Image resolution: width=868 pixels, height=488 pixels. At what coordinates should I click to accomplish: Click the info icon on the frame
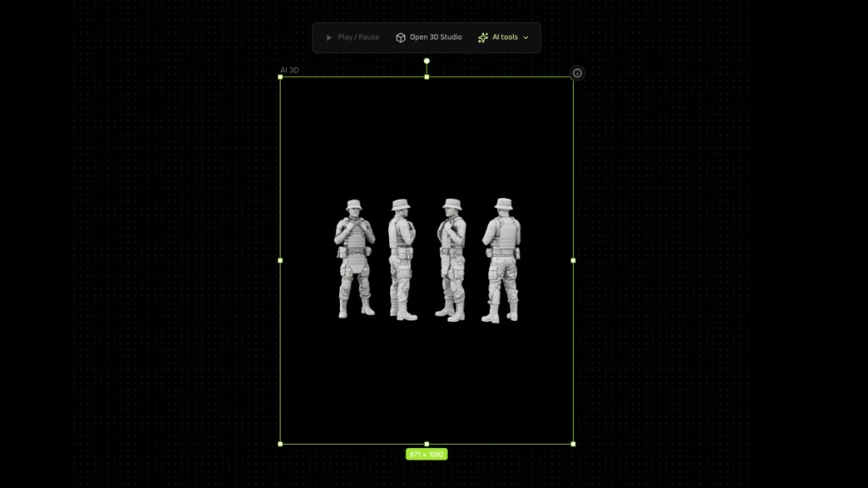tap(576, 73)
